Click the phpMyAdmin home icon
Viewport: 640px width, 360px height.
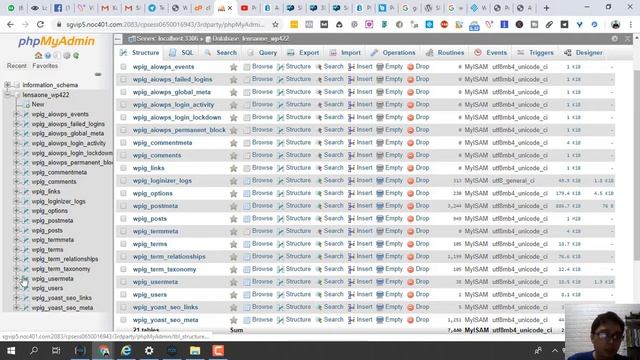[x=38, y=55]
